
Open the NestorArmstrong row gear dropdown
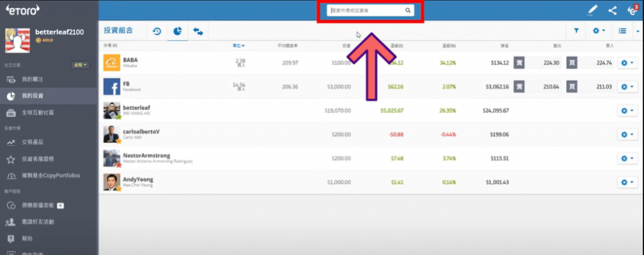(628, 158)
